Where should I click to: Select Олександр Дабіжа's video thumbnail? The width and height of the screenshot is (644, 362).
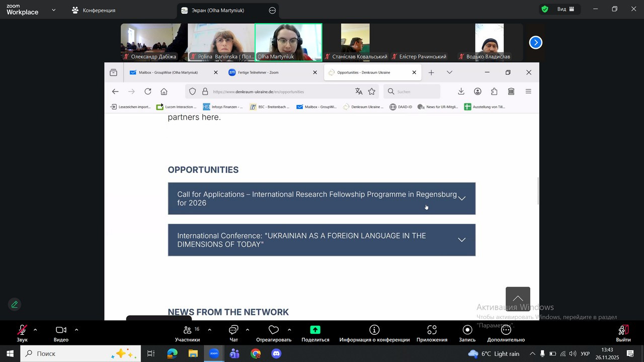coord(154,43)
